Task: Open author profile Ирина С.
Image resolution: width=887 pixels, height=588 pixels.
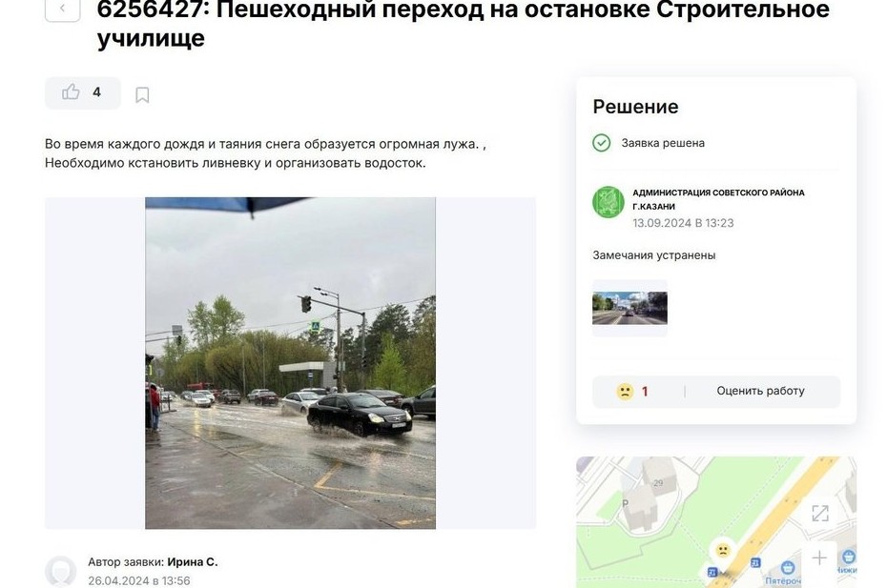Action: click(x=193, y=562)
